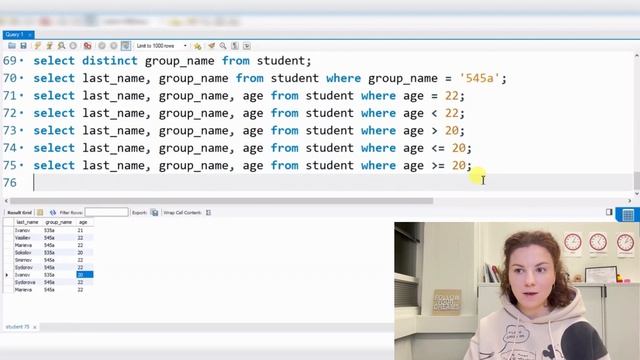Execute all statements using the lightning bolt icon
Screen dimensions: 640x360
point(38,46)
